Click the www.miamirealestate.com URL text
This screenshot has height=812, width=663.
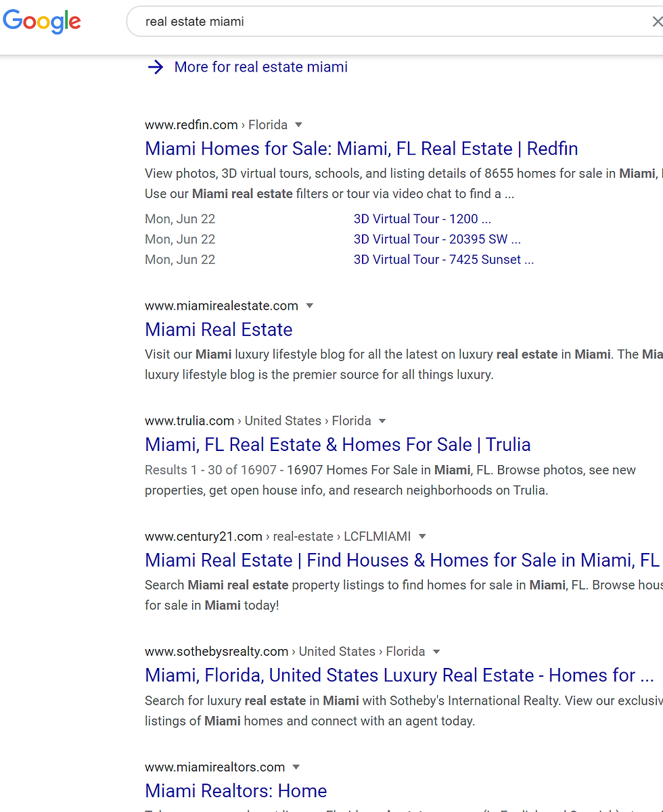[x=221, y=306]
